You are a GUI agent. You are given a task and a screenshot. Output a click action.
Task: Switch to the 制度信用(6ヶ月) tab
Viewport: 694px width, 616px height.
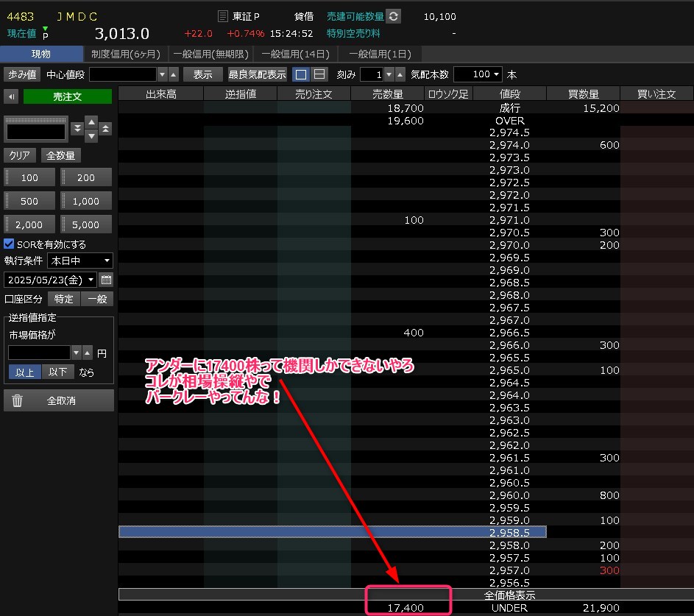[126, 54]
